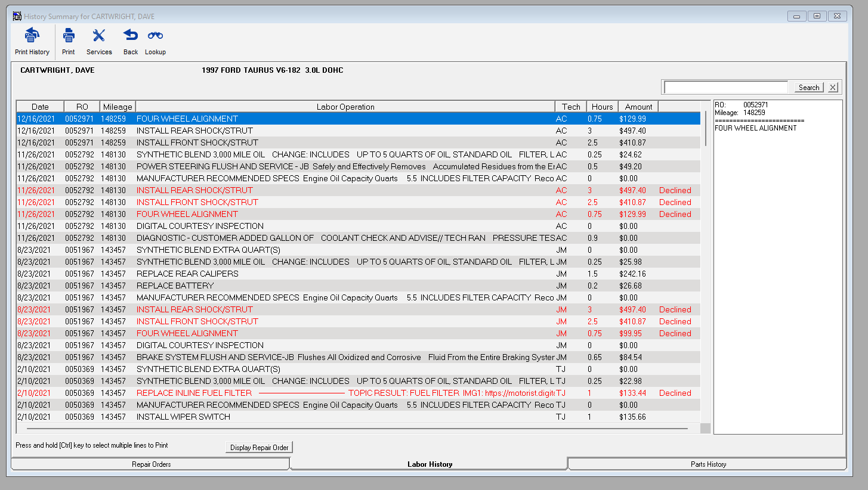This screenshot has height=490, width=868.
Task: Click the Declined label for $133.44
Action: click(x=675, y=393)
